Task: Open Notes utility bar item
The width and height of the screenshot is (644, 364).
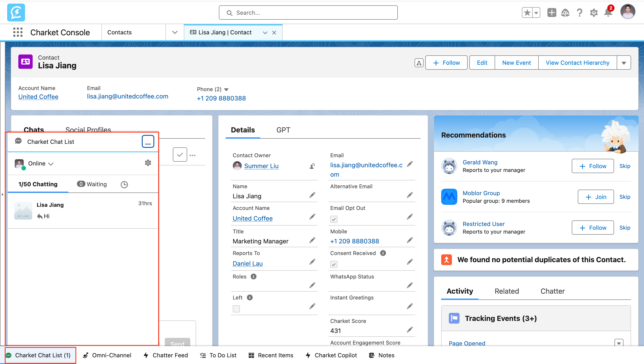Action: tap(382, 355)
